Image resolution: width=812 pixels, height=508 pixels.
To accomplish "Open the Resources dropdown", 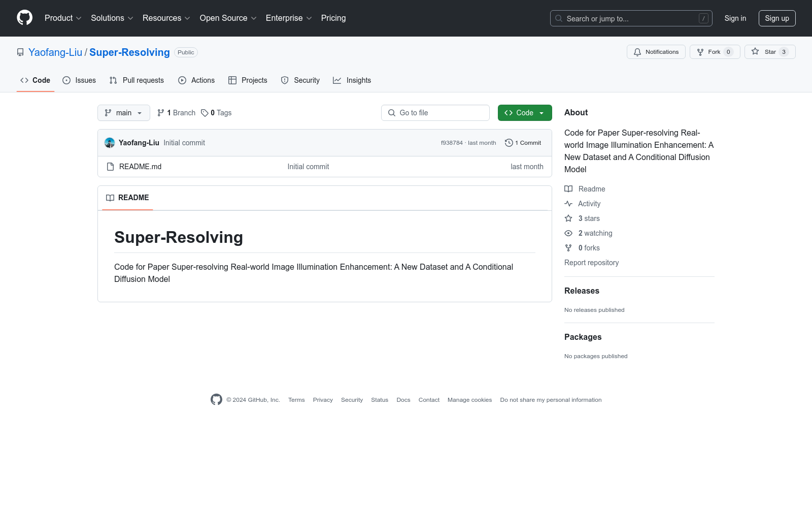I will pyautogui.click(x=166, y=18).
